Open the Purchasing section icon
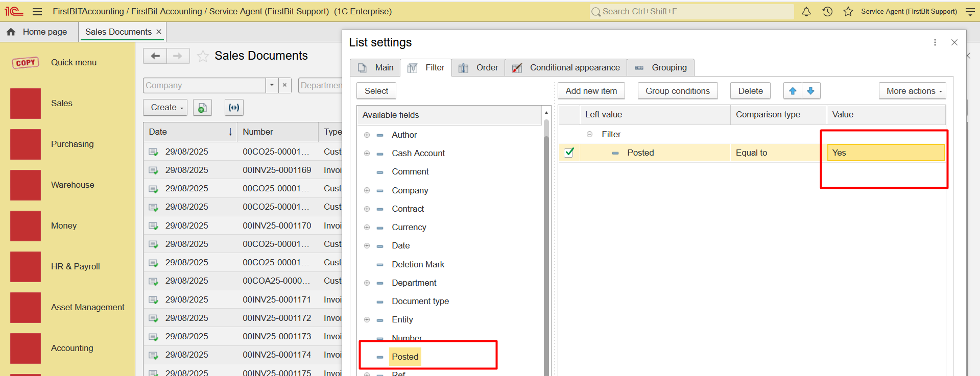The width and height of the screenshot is (980, 376). coord(26,144)
